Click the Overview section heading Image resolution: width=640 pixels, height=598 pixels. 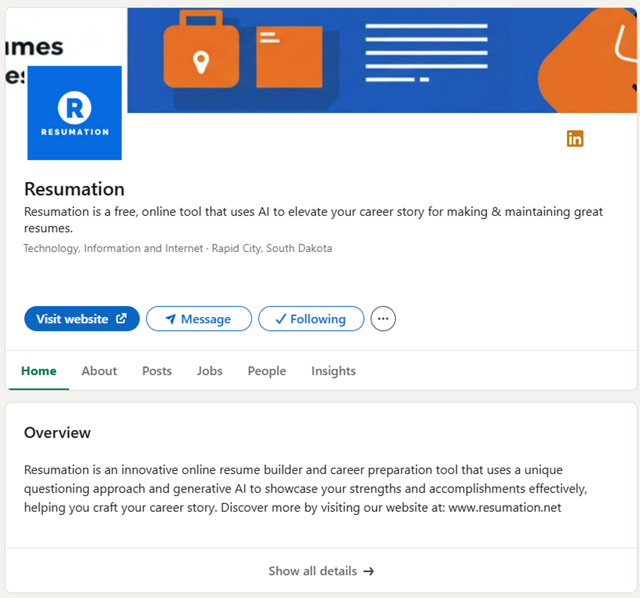coord(57,433)
